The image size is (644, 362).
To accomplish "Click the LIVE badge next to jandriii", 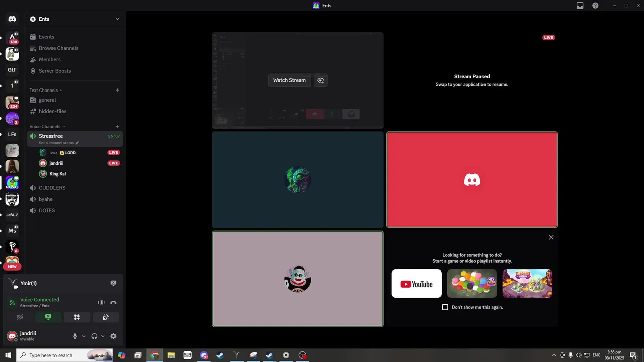I will click(x=114, y=163).
